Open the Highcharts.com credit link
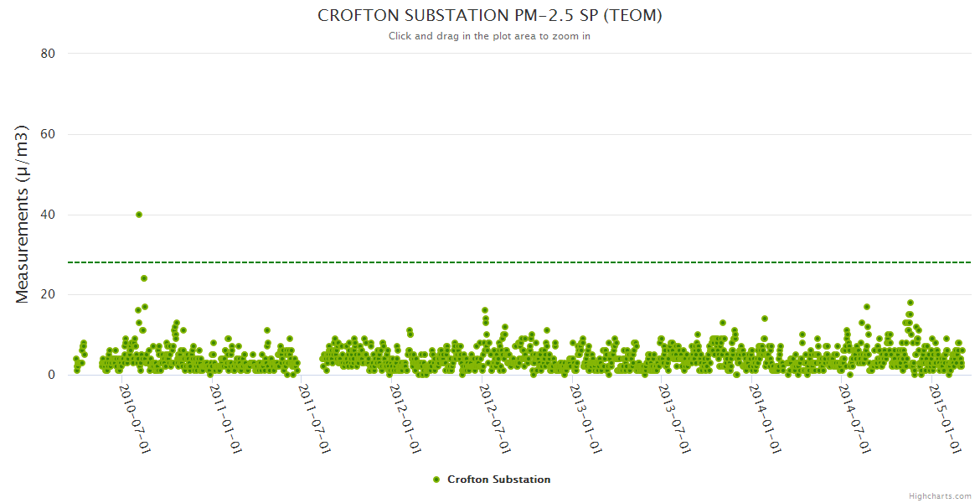 tap(940, 495)
